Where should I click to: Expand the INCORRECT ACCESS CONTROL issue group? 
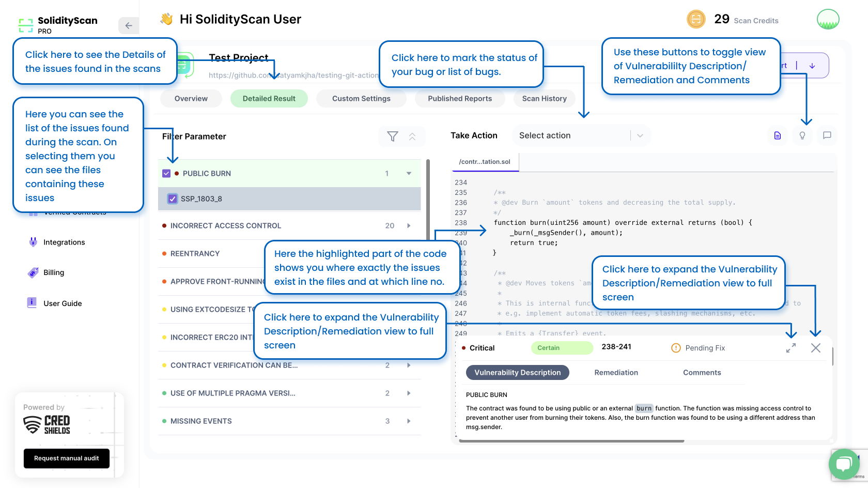coord(409,226)
